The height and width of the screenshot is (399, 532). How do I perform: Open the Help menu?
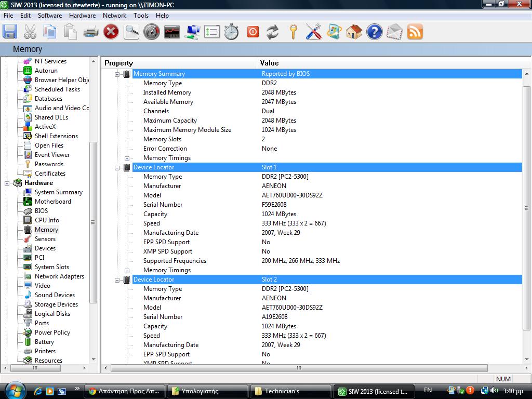(162, 15)
